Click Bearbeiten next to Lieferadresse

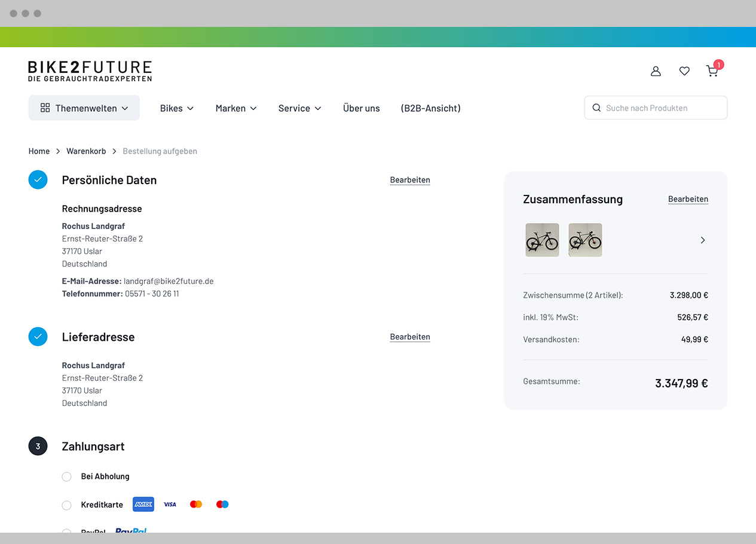tap(410, 337)
